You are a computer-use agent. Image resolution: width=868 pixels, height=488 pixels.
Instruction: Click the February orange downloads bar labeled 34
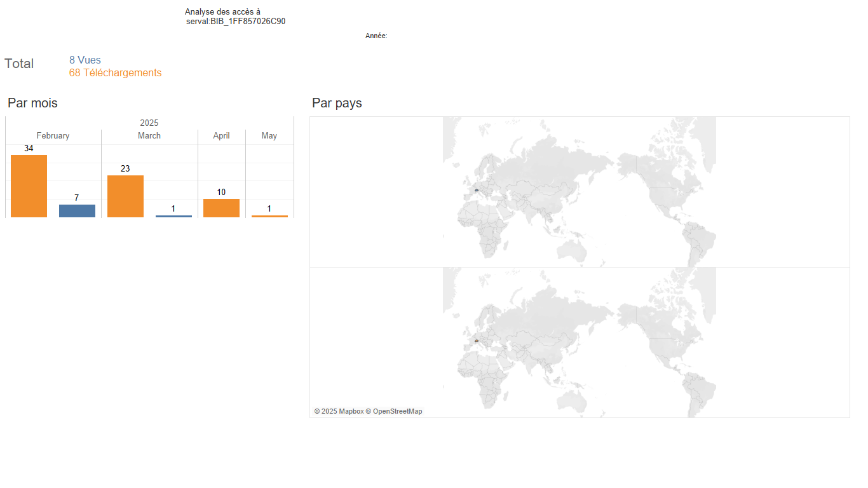[x=29, y=186]
